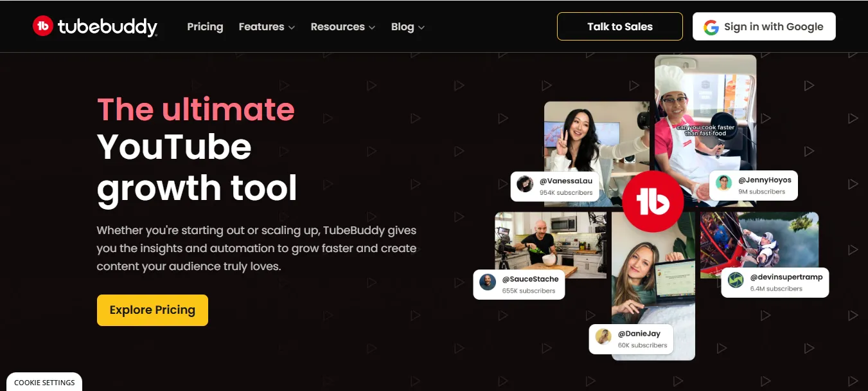Image resolution: width=868 pixels, height=391 pixels.
Task: Open Cookie Settings
Action: click(x=44, y=383)
